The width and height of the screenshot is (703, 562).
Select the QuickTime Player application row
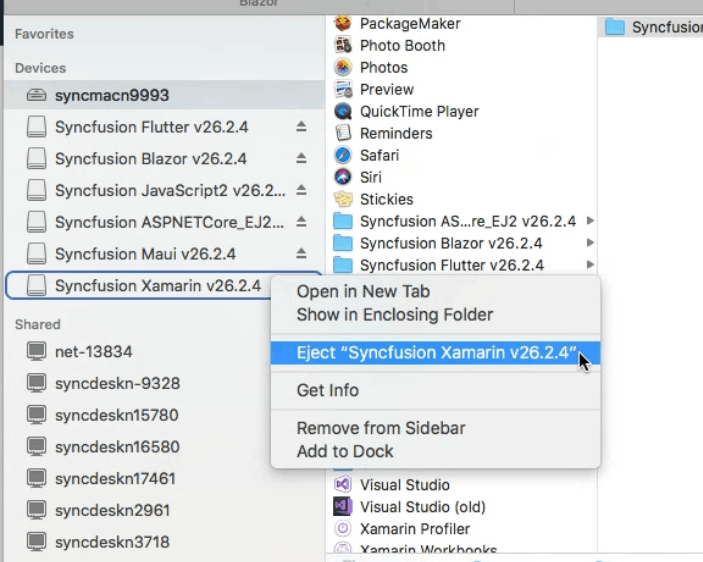click(x=462, y=111)
